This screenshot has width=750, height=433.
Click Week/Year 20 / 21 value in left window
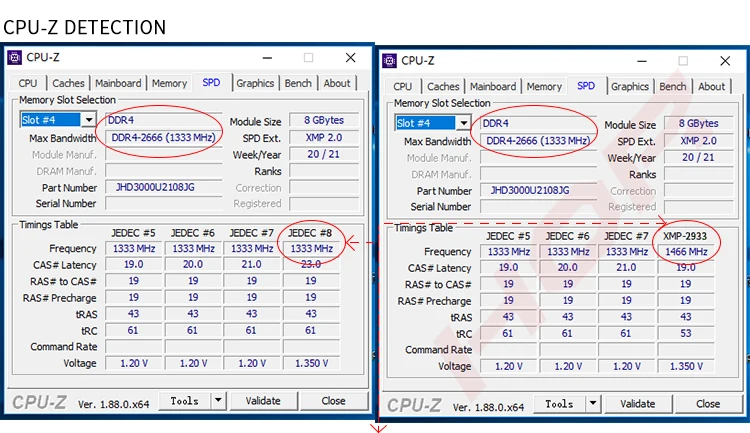click(x=324, y=155)
